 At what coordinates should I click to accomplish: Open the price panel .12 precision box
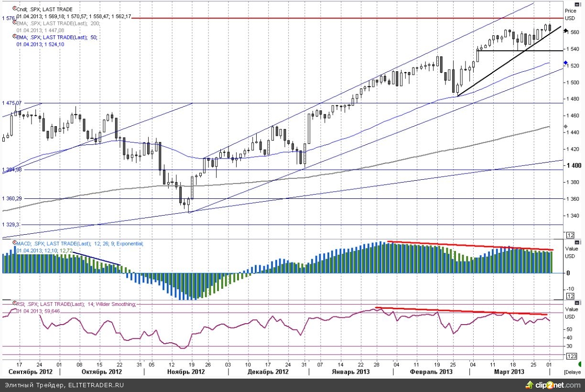(570, 235)
